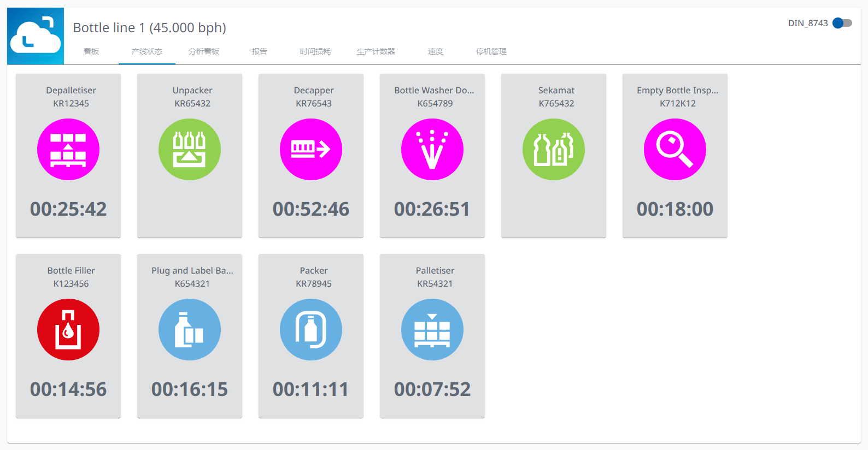The width and height of the screenshot is (868, 450).
Task: Click the Depalletiser machine icon
Action: click(68, 149)
